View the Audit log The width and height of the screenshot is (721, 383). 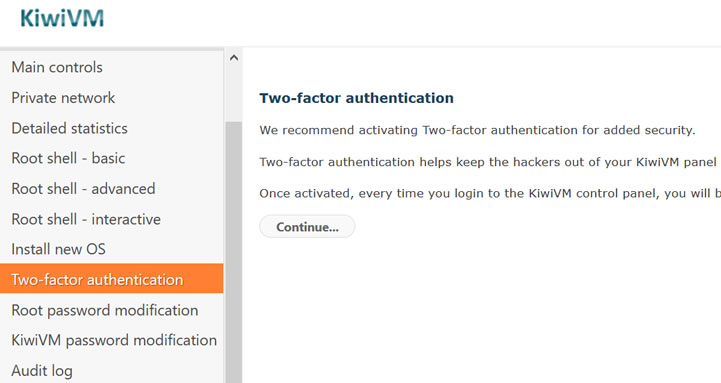(x=112, y=371)
